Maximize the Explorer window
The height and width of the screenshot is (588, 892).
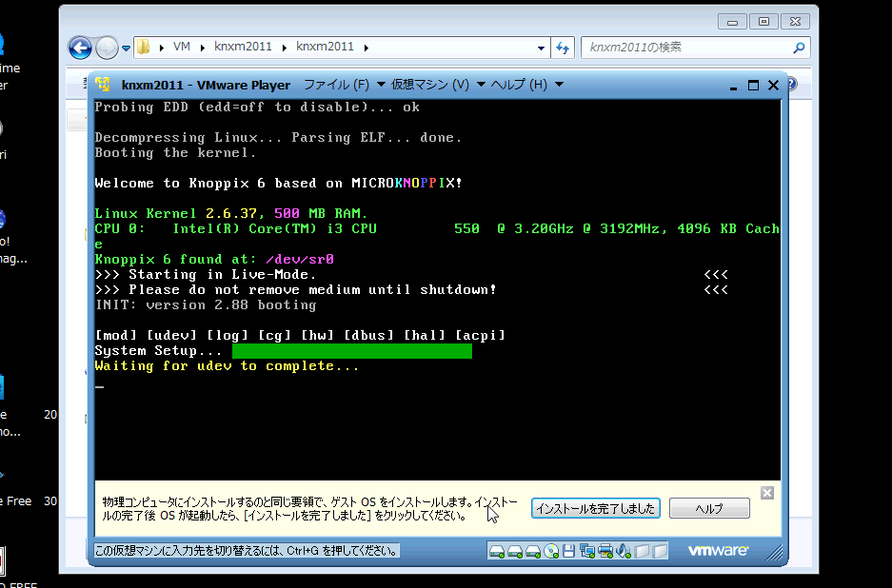point(763,22)
